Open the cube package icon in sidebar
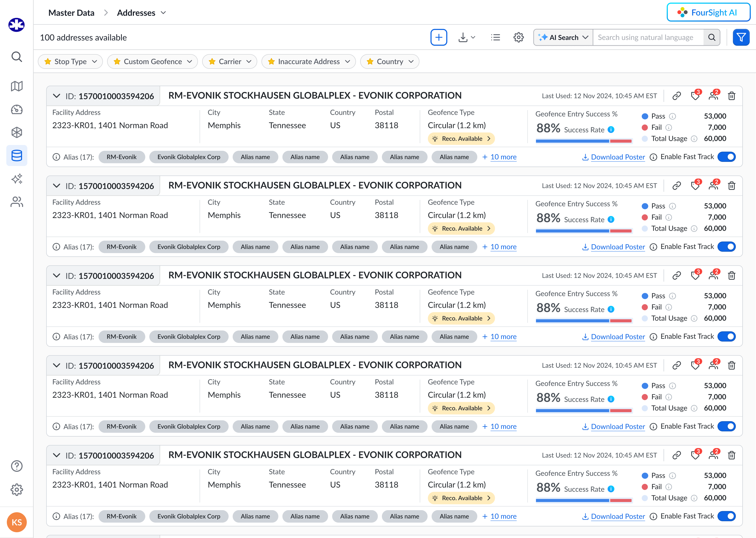 pos(17,132)
